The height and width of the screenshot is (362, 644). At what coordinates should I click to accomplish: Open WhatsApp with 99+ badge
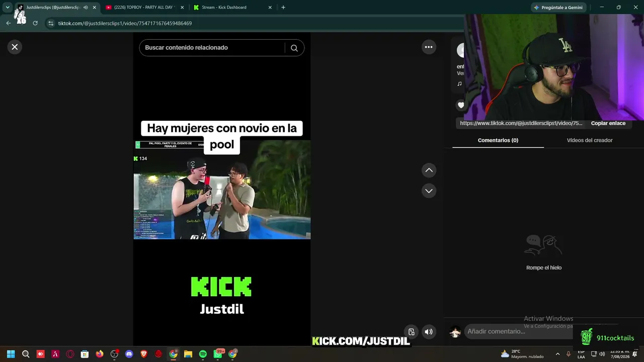click(218, 354)
